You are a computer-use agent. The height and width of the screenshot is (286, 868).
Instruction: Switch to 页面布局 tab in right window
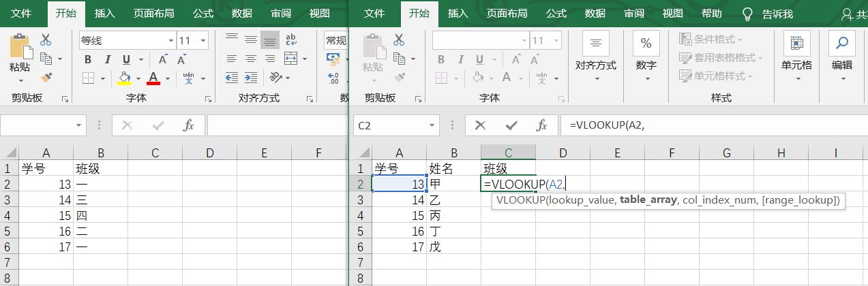[507, 13]
